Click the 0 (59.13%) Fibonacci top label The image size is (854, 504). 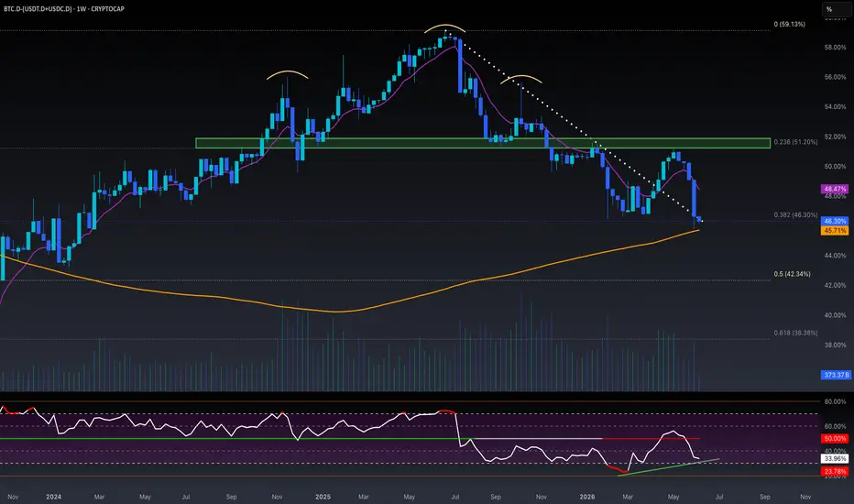pyautogui.click(x=789, y=25)
